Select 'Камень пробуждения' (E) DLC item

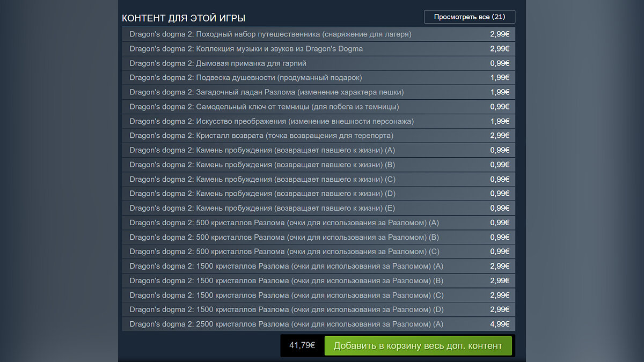click(x=262, y=208)
